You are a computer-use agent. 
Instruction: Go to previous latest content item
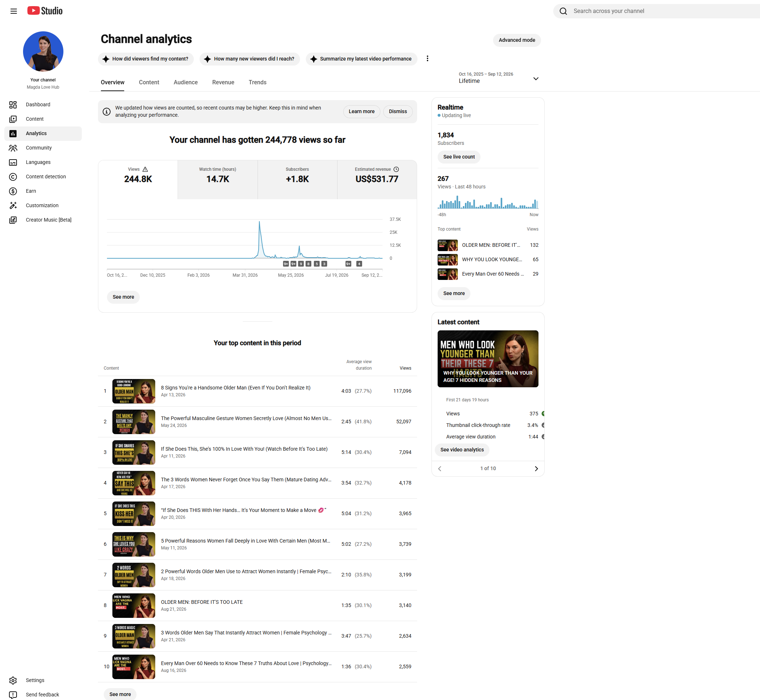(440, 469)
